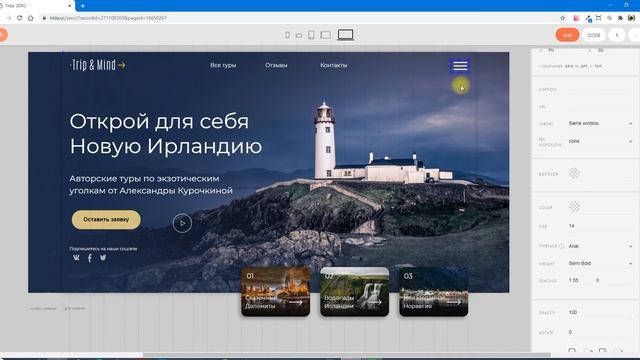Select the 01 Dolomites tour card
The width and height of the screenshot is (640, 360).
[276, 292]
